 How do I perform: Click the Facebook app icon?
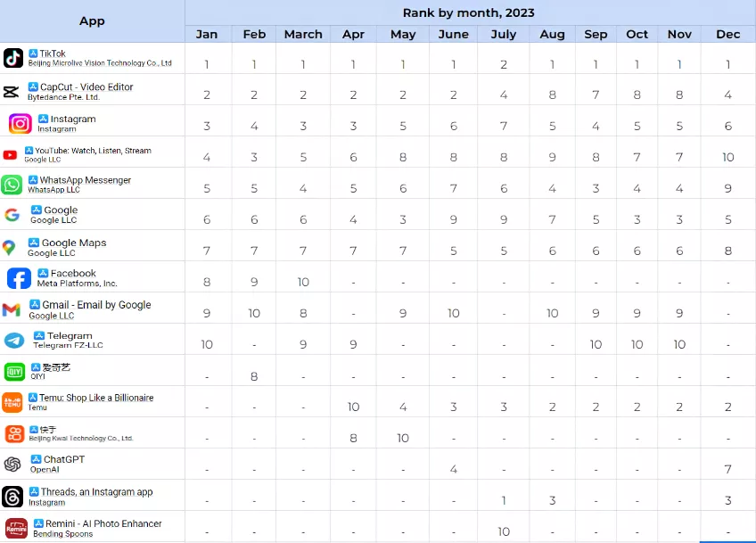click(20, 279)
